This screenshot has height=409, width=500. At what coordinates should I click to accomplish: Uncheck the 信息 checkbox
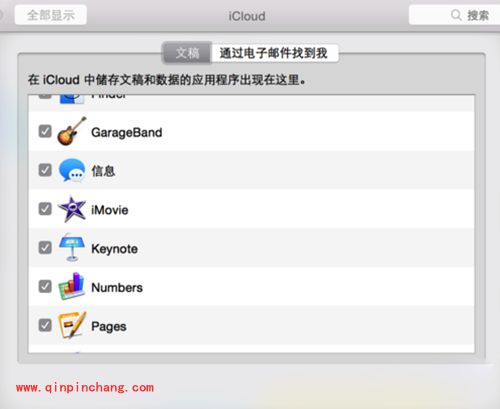coord(45,170)
